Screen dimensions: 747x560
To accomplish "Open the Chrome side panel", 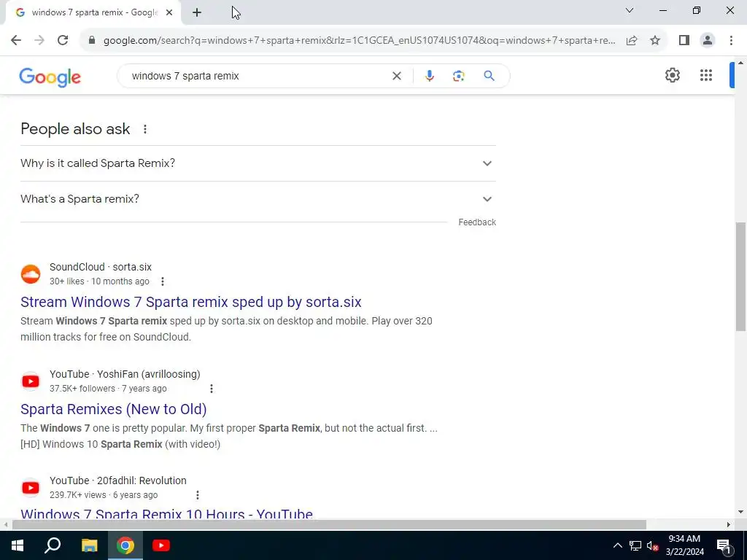I will pos(684,41).
